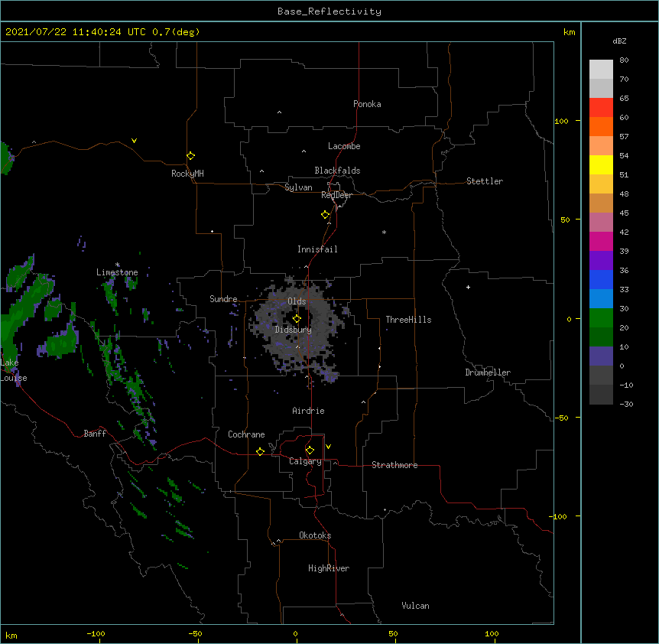The height and width of the screenshot is (644, 659).
Task: Click the dBZ legend heading
Action: [x=619, y=41]
